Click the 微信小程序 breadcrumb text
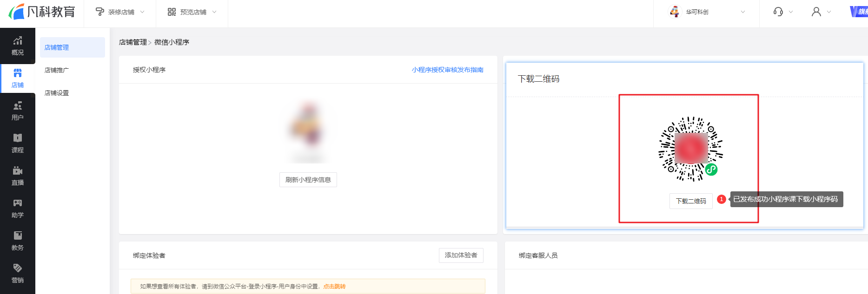 172,42
